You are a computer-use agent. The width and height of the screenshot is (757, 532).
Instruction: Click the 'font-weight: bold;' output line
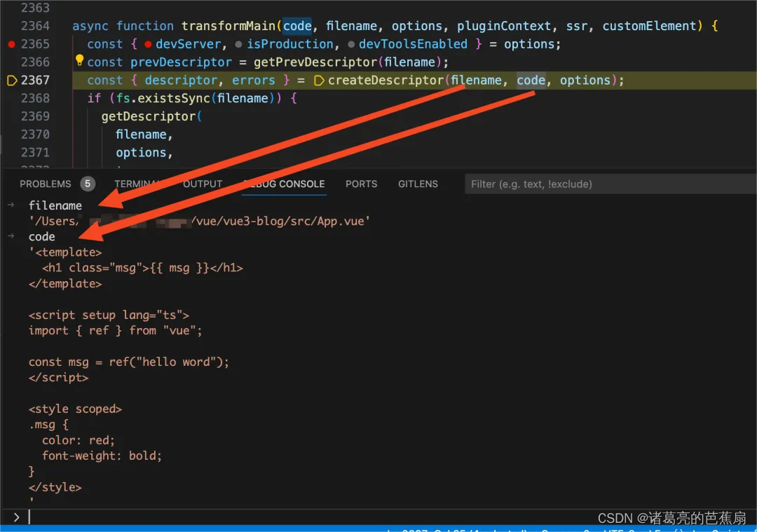point(102,456)
